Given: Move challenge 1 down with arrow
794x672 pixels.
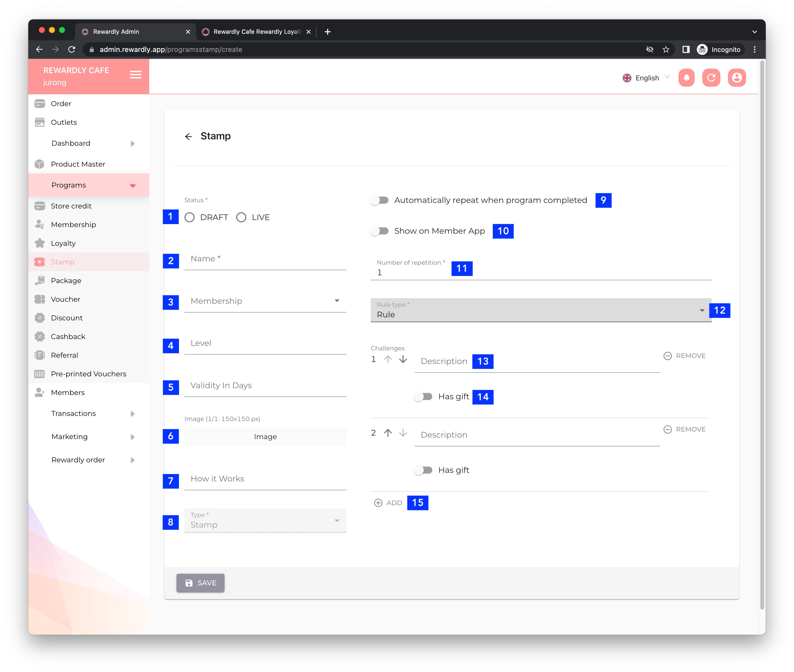Looking at the screenshot, I should [x=403, y=359].
